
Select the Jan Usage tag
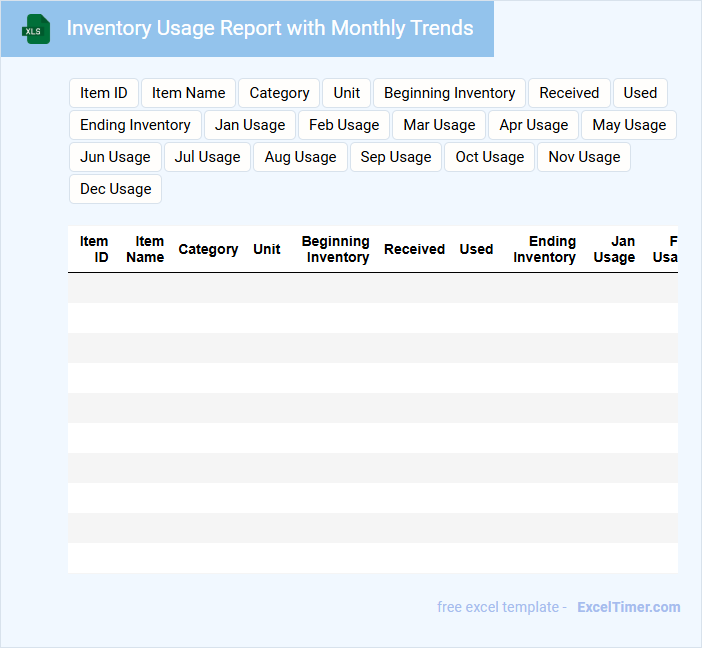(x=250, y=125)
